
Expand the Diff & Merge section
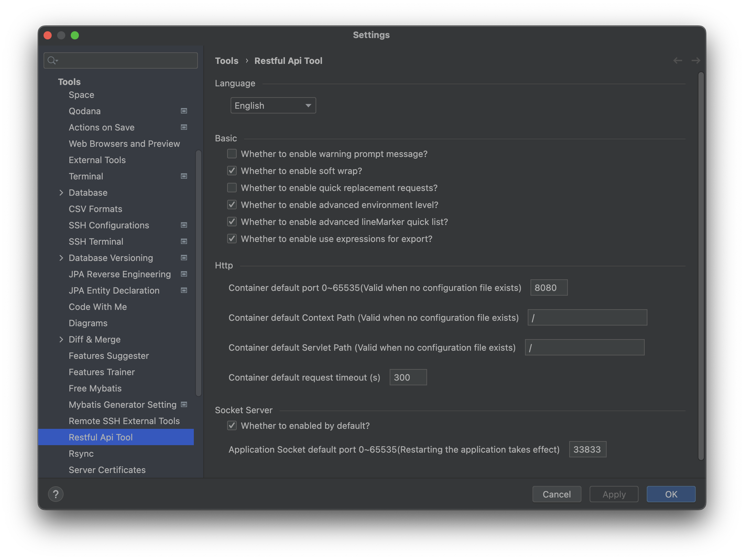(62, 339)
